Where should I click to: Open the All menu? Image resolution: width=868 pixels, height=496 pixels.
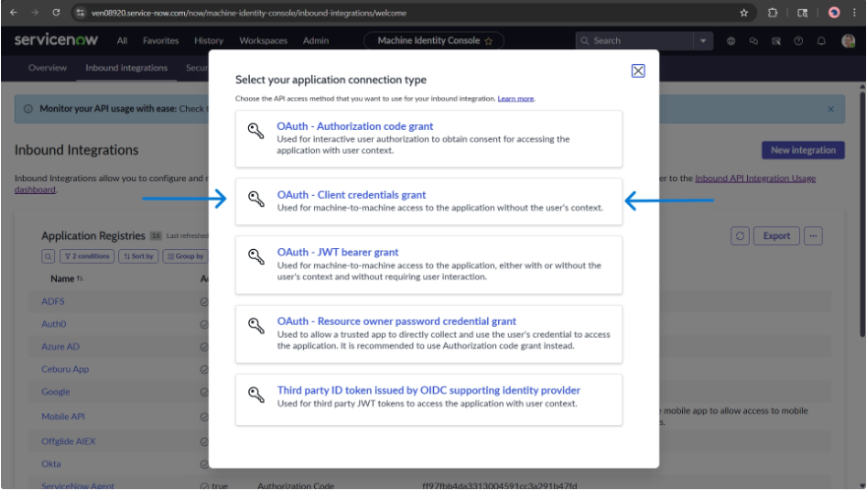point(122,40)
